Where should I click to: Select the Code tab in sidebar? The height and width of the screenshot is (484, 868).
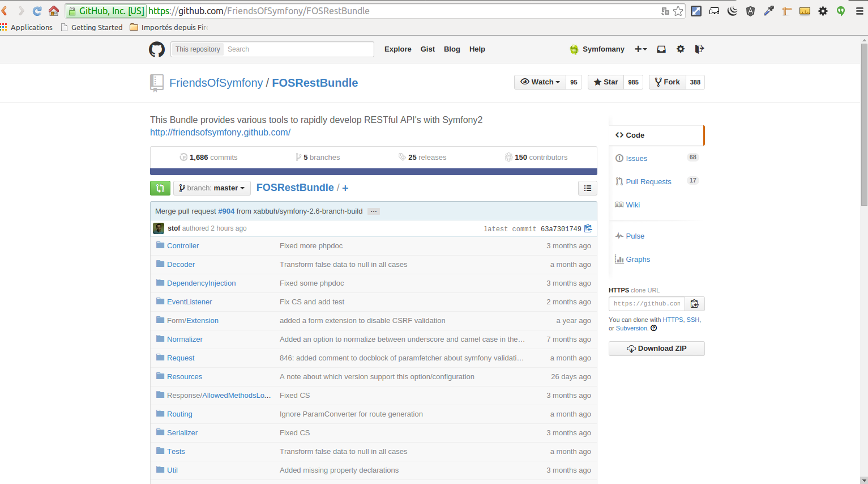tap(657, 135)
